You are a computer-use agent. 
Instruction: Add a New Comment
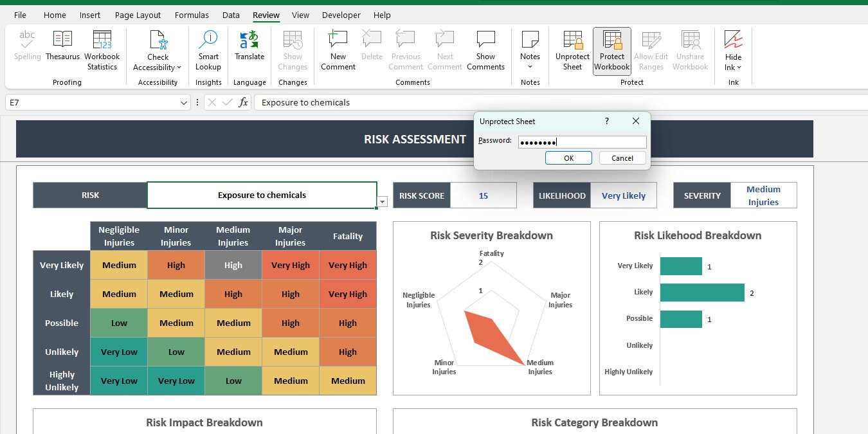click(x=338, y=51)
